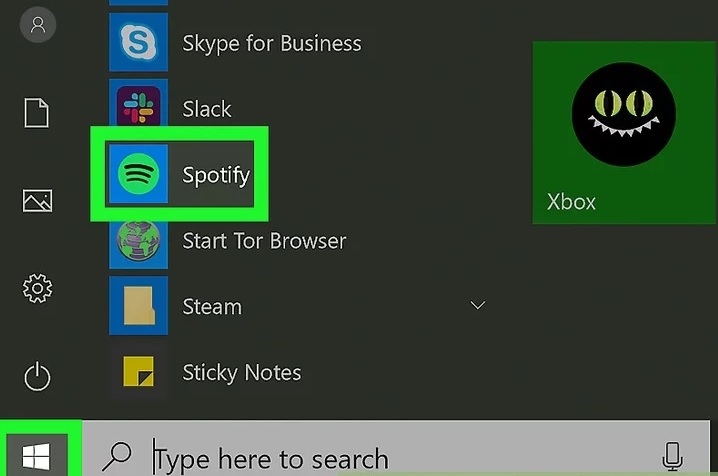718x476 pixels.
Task: Click the microphone icon in the search box
Action: pyautogui.click(x=673, y=456)
